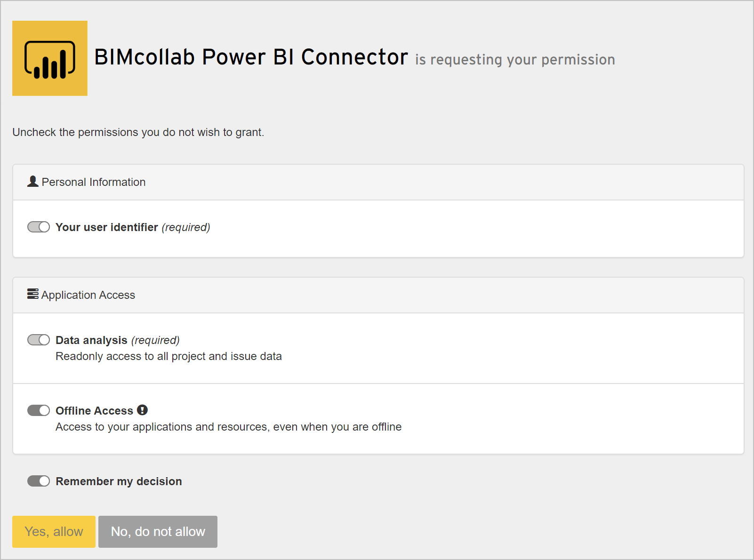
Task: Click the Offline Access label
Action: pyautogui.click(x=94, y=411)
